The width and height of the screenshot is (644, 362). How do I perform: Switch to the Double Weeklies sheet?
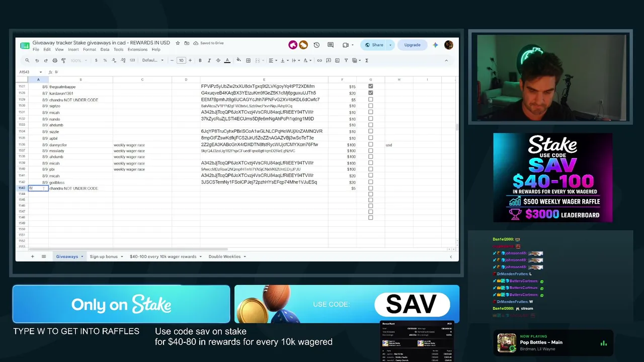coord(224,256)
